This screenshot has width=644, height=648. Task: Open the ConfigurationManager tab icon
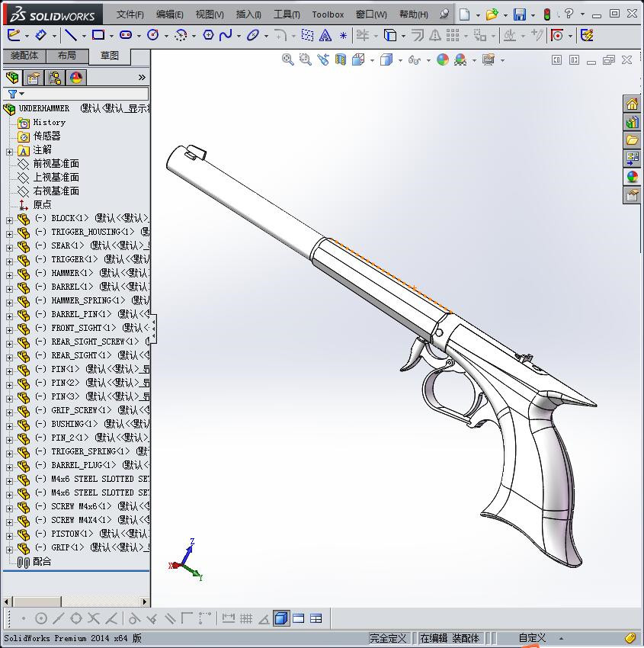55,77
